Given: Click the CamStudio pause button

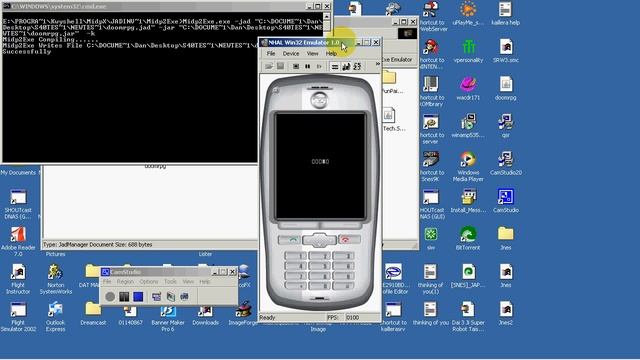Looking at the screenshot, I should [124, 297].
